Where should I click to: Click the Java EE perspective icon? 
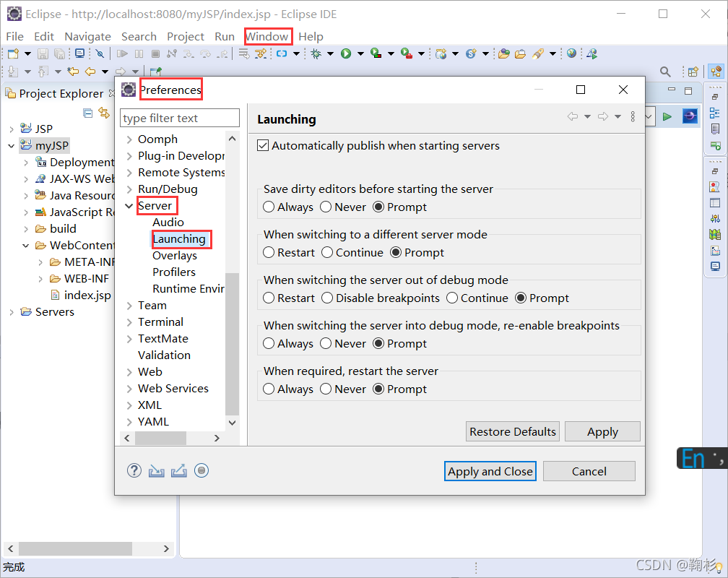click(716, 71)
